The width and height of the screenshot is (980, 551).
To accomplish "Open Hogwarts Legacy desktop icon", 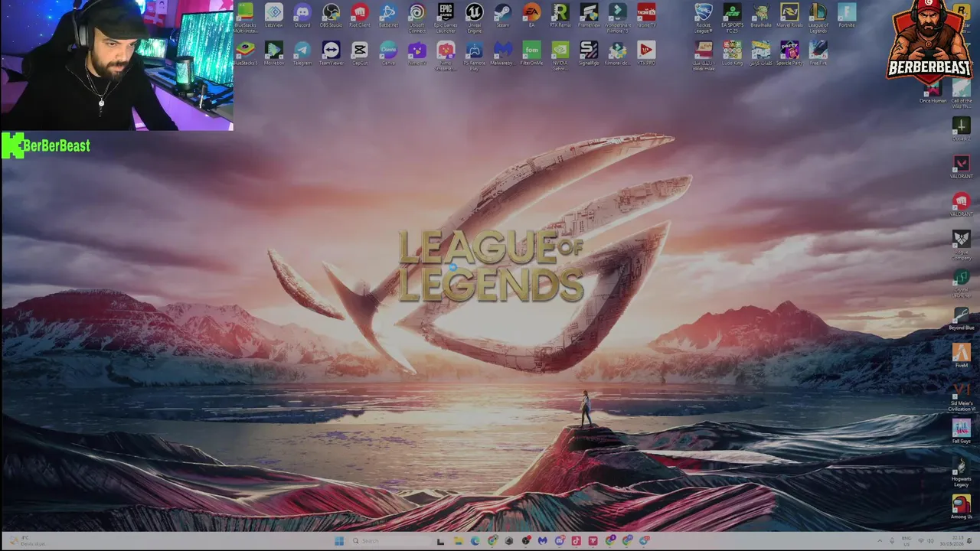I will coord(962,471).
